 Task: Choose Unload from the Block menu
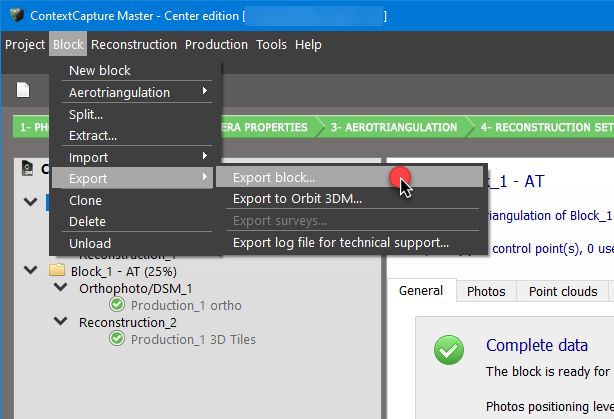coord(137,243)
